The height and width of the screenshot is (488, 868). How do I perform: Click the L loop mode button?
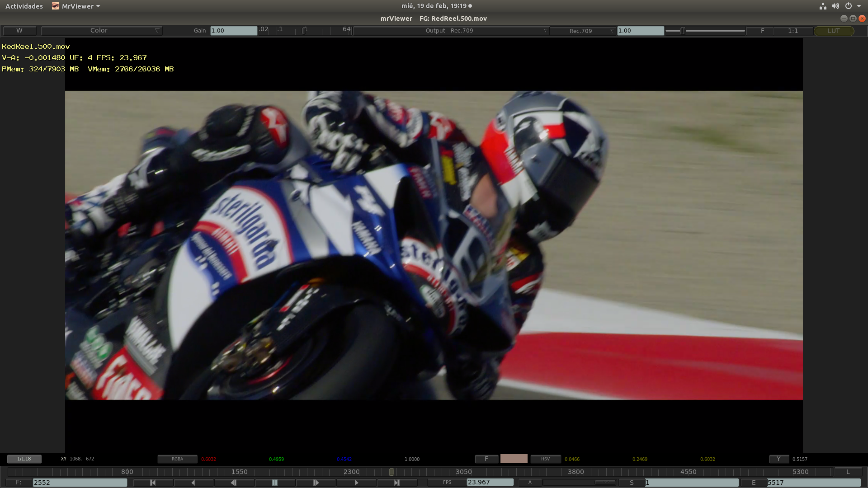point(848,472)
